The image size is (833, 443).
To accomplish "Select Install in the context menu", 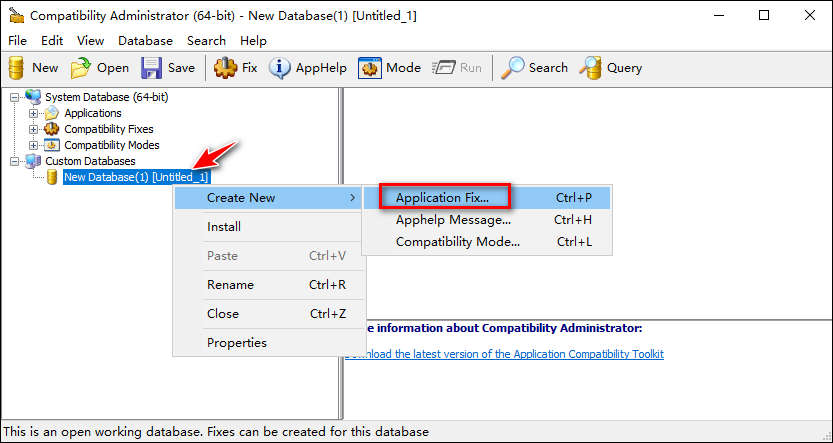I will click(x=269, y=227).
